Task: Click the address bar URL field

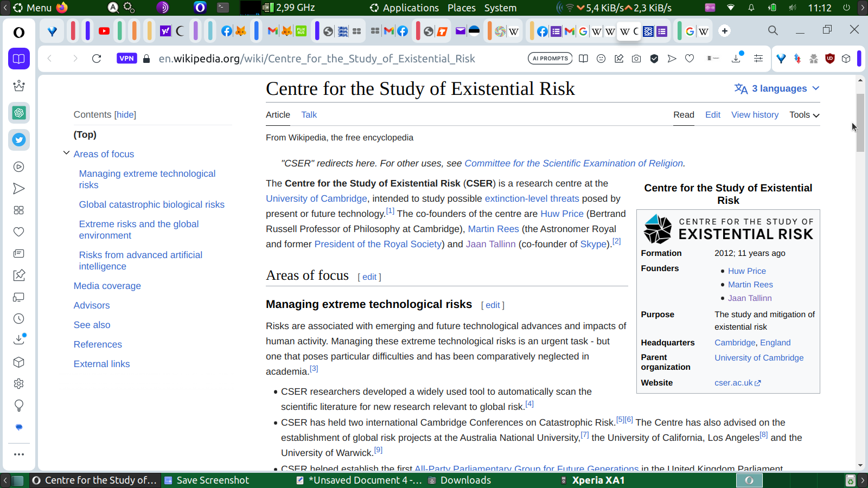Action: pyautogui.click(x=317, y=59)
